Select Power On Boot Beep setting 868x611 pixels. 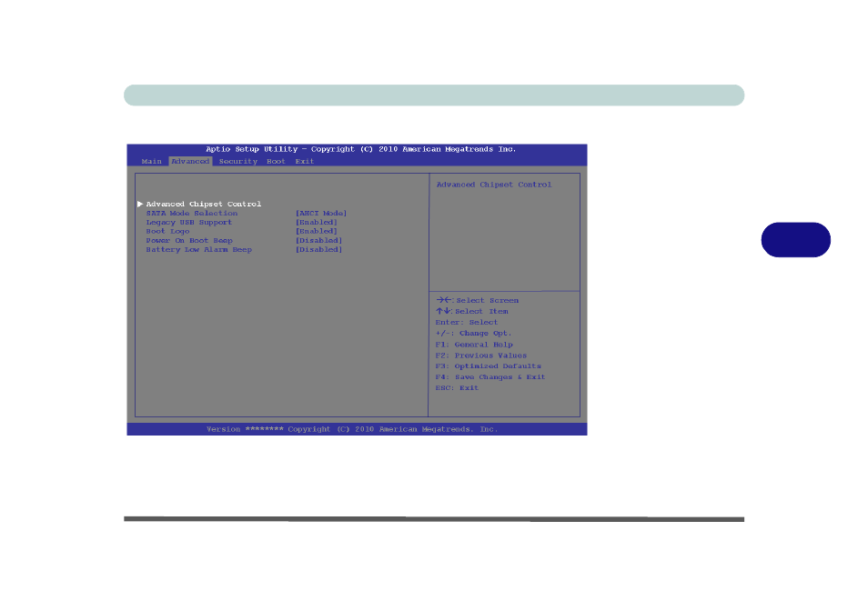click(189, 241)
